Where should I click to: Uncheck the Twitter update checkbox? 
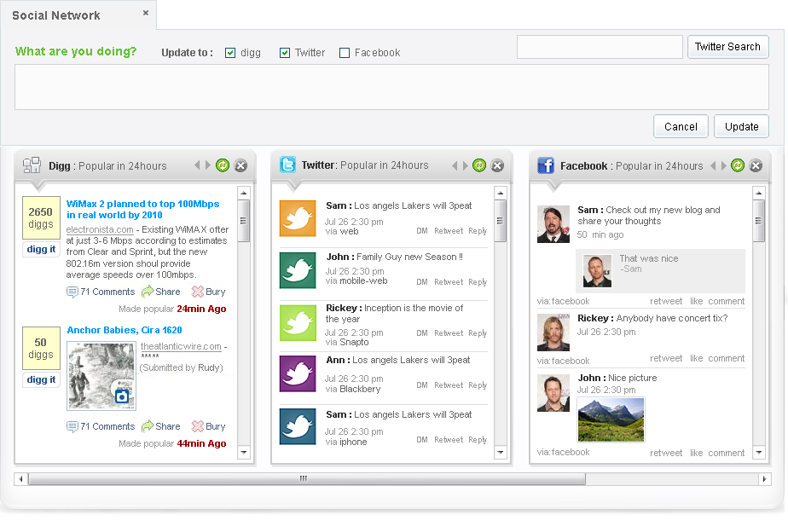click(x=285, y=53)
